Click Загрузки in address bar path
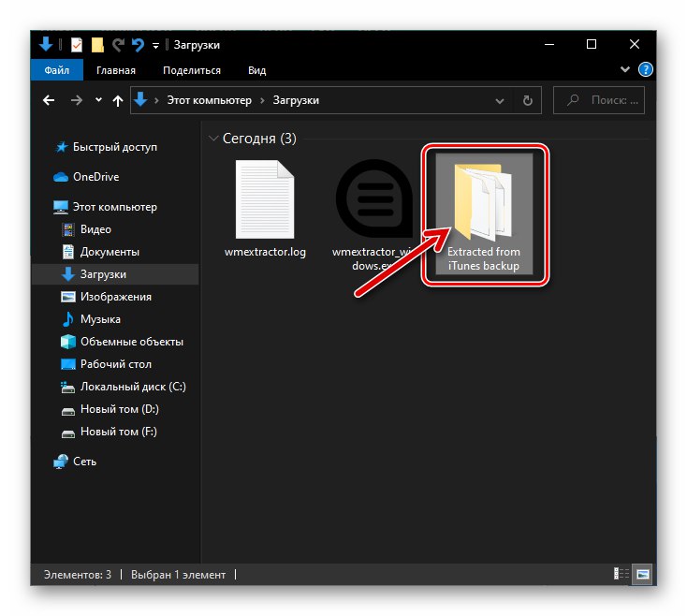The width and height of the screenshot is (687, 616). click(x=296, y=100)
